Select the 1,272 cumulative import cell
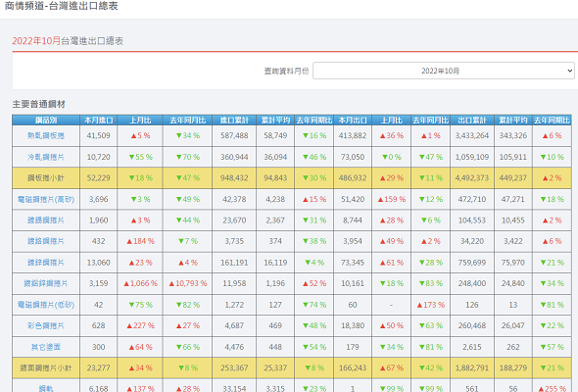578x392 pixels. [x=234, y=305]
